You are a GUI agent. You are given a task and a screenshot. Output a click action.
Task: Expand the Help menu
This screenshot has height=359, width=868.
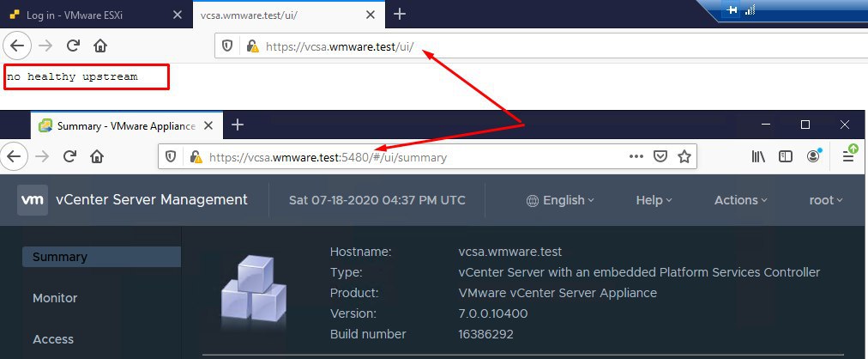click(654, 200)
